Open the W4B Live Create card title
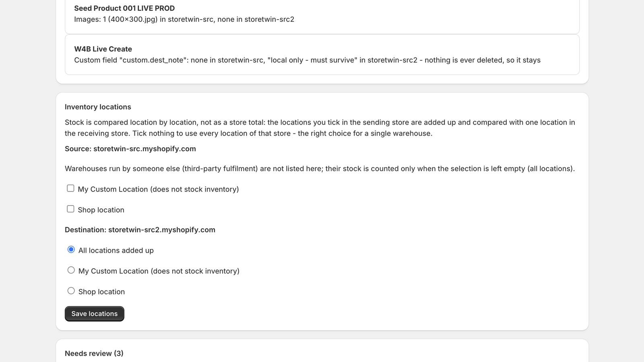Image resolution: width=644 pixels, height=362 pixels. click(x=103, y=49)
